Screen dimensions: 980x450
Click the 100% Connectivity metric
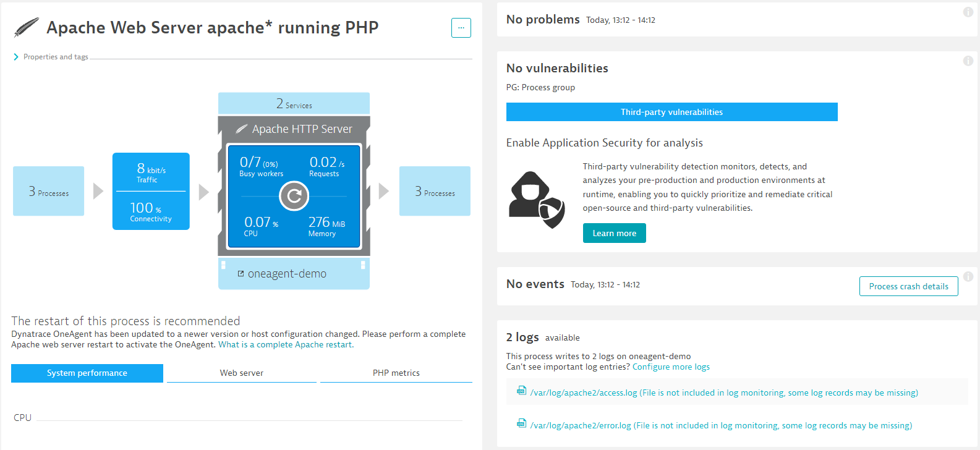pyautogui.click(x=151, y=211)
